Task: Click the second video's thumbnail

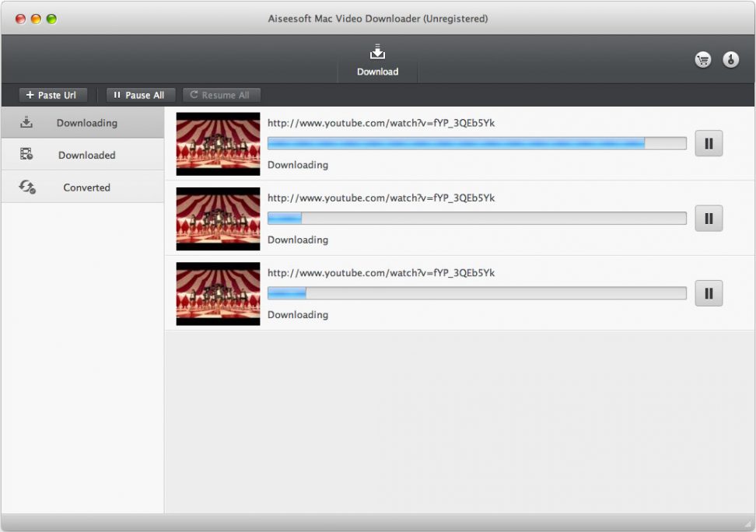Action: pos(218,219)
